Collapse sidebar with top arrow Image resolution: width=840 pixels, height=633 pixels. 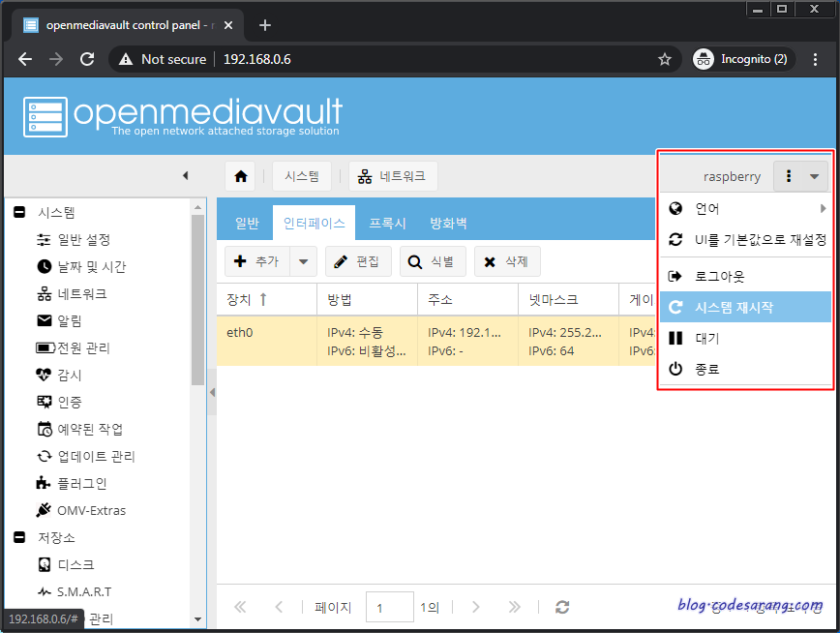tap(186, 175)
